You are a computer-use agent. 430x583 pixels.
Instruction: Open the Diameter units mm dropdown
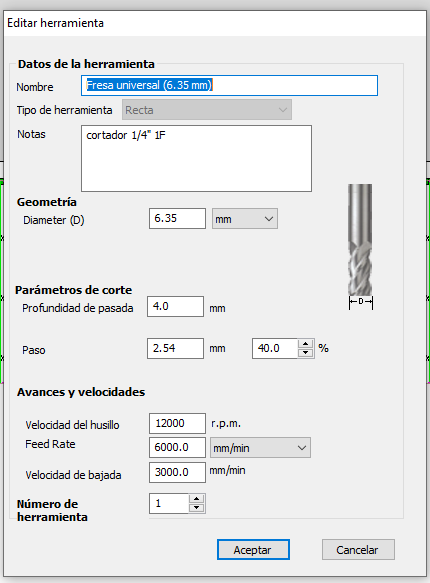[245, 219]
